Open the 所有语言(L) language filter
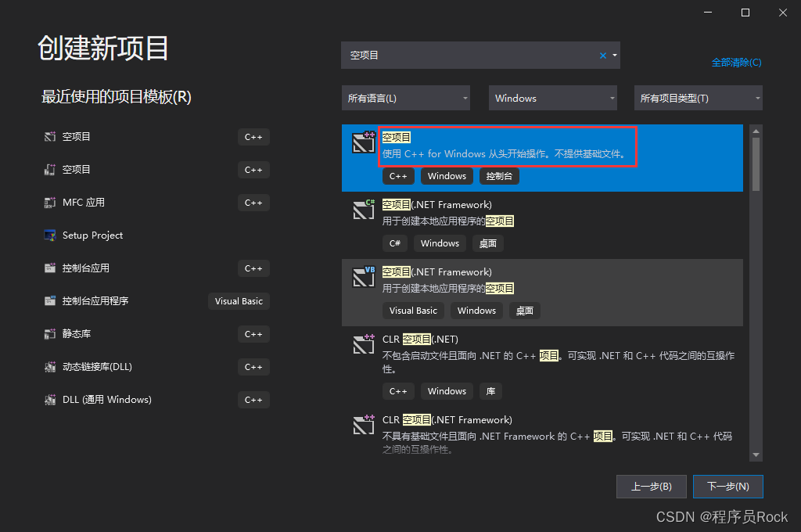Screen dimensions: 801x532 point(406,98)
